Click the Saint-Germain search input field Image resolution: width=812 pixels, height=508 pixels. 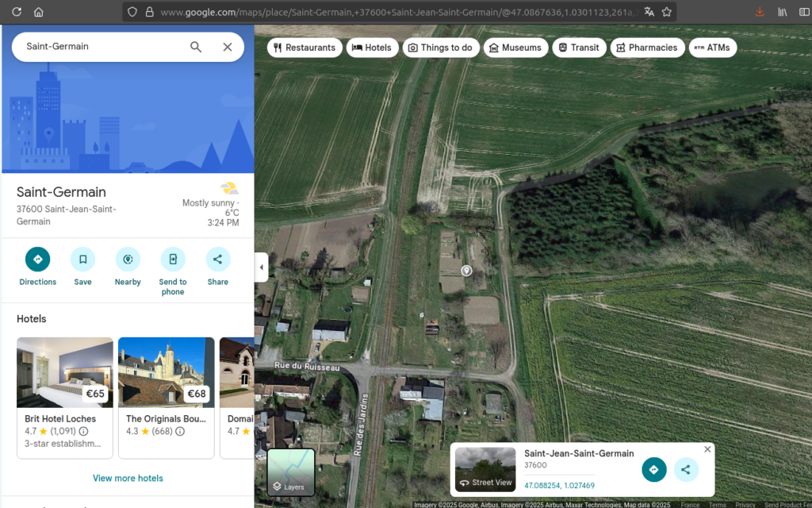(99, 47)
